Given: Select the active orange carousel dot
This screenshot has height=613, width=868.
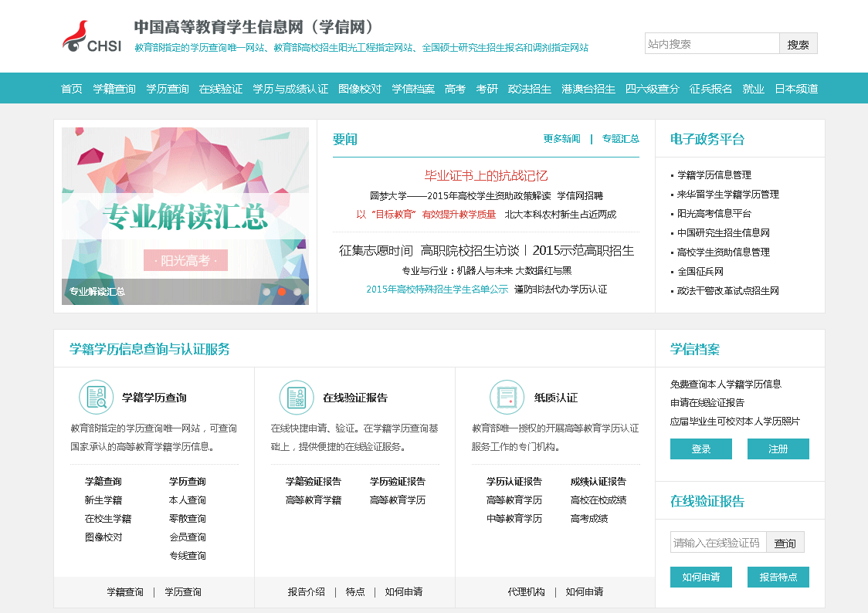Looking at the screenshot, I should [x=282, y=292].
